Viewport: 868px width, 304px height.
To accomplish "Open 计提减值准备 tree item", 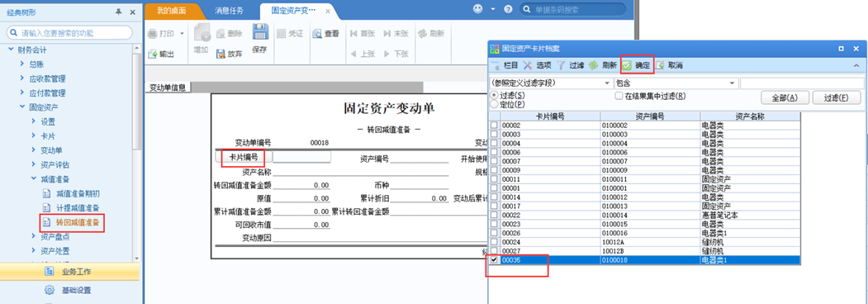I will [x=78, y=208].
